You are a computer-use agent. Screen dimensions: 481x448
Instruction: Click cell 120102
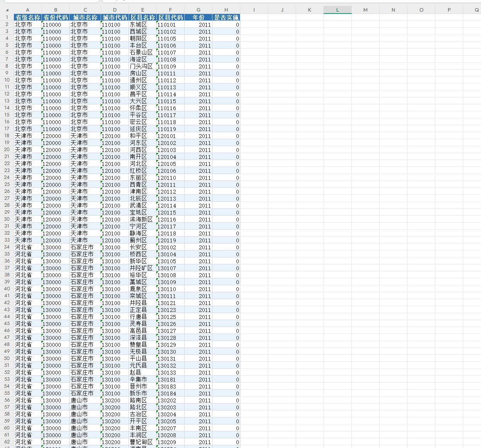click(x=171, y=143)
